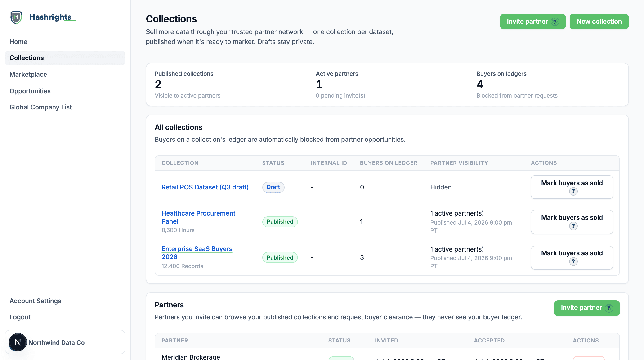Viewport: 644px width, 360px height.
Task: Mark buyers as sold for Retail POS Dataset
Action: point(572,187)
